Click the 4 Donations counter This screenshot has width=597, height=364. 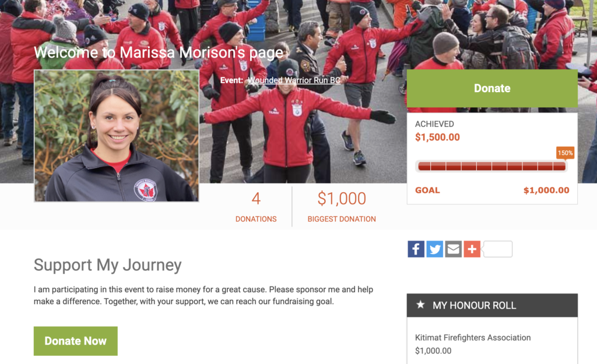(x=256, y=207)
